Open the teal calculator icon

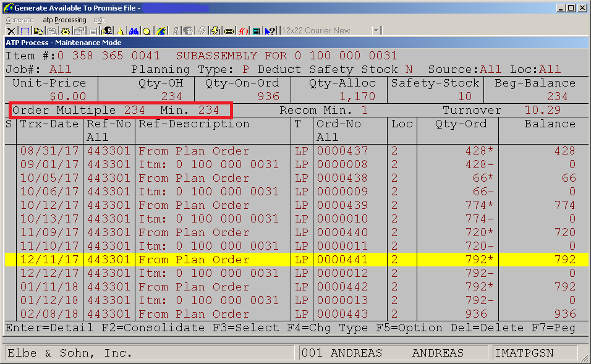tap(256, 32)
